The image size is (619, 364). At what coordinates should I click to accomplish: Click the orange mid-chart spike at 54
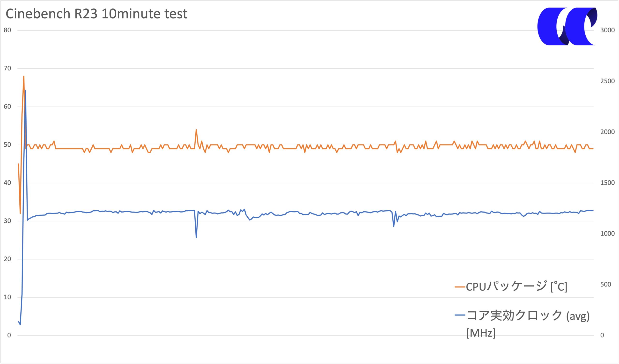(x=196, y=130)
